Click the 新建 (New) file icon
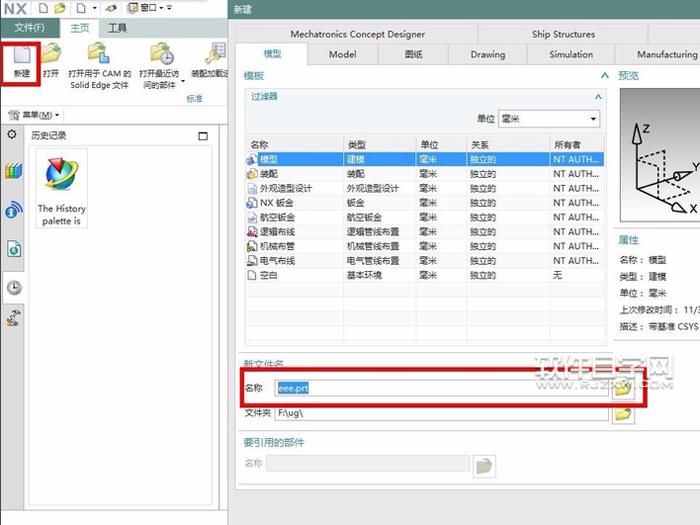Viewport: 700px width, 525px height. pyautogui.click(x=21, y=54)
